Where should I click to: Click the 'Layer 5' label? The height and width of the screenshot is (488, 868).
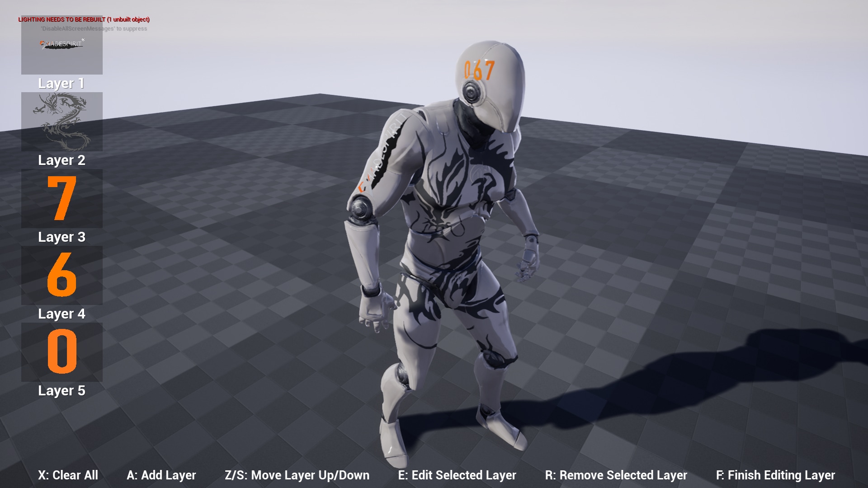point(61,391)
